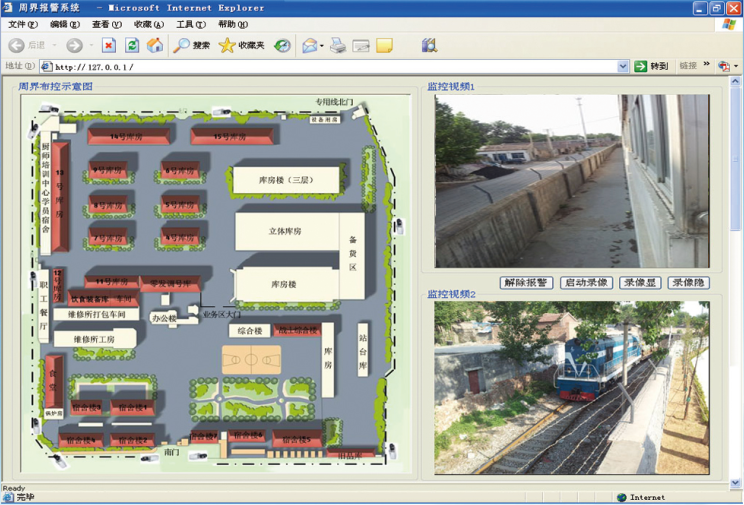
Task: Select the camera icon at map bottom-left corner
Action: (x=59, y=460)
